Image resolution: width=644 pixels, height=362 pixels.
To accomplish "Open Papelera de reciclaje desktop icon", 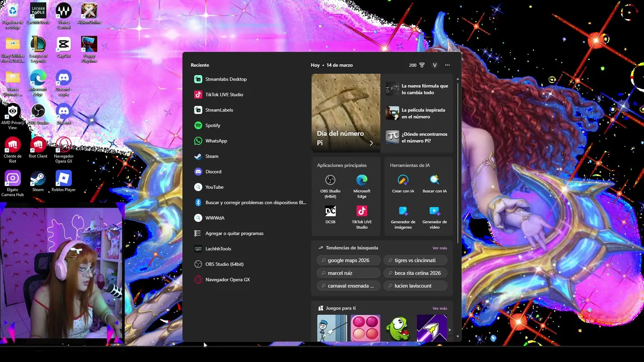I will (13, 16).
